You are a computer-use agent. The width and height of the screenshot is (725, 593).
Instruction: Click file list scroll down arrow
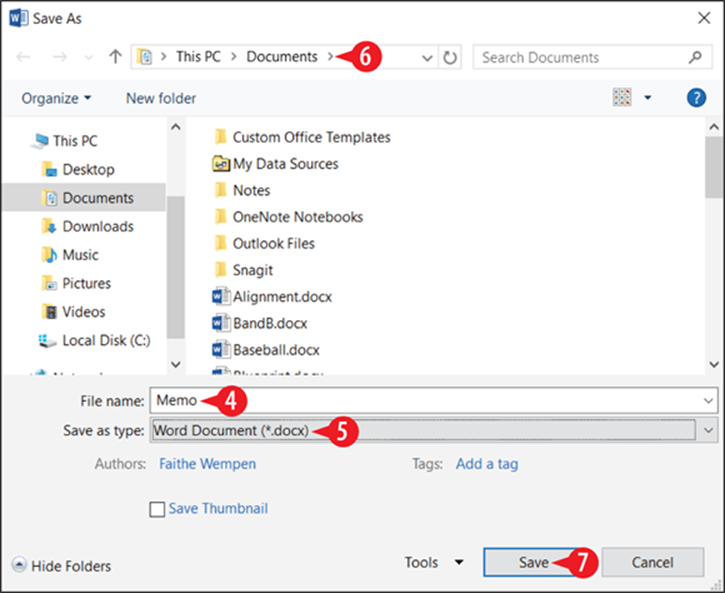coord(714,364)
